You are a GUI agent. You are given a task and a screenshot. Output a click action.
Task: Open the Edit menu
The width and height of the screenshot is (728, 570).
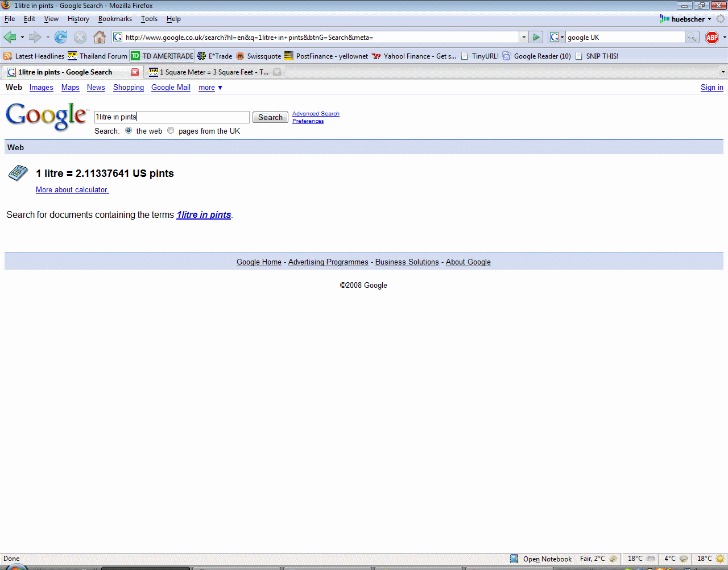click(x=30, y=19)
